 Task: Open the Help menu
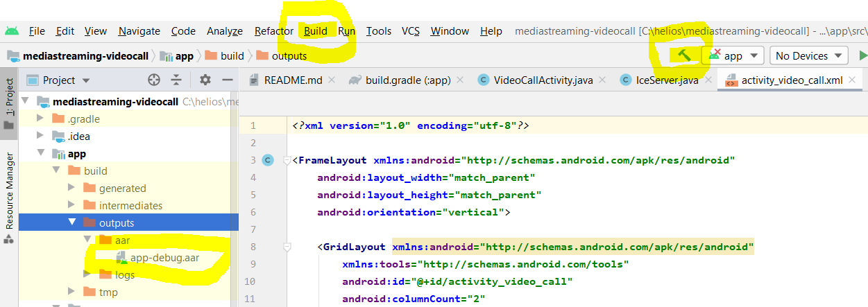point(491,31)
